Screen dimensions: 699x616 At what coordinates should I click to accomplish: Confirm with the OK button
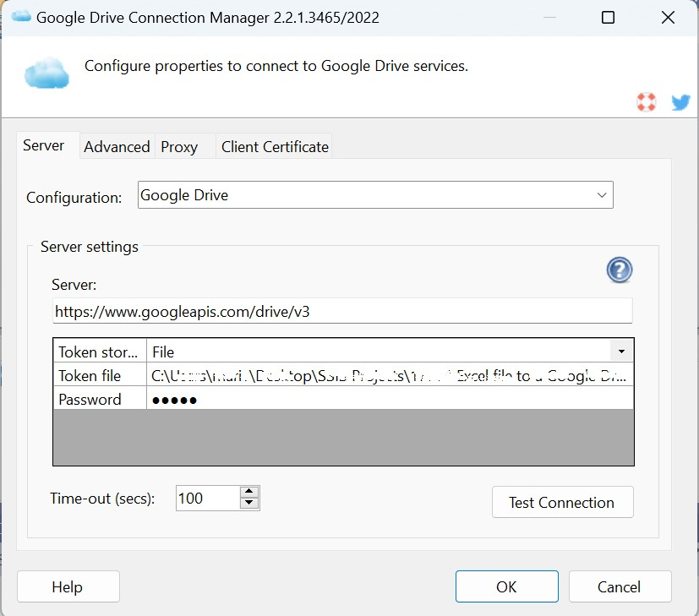pos(507,586)
